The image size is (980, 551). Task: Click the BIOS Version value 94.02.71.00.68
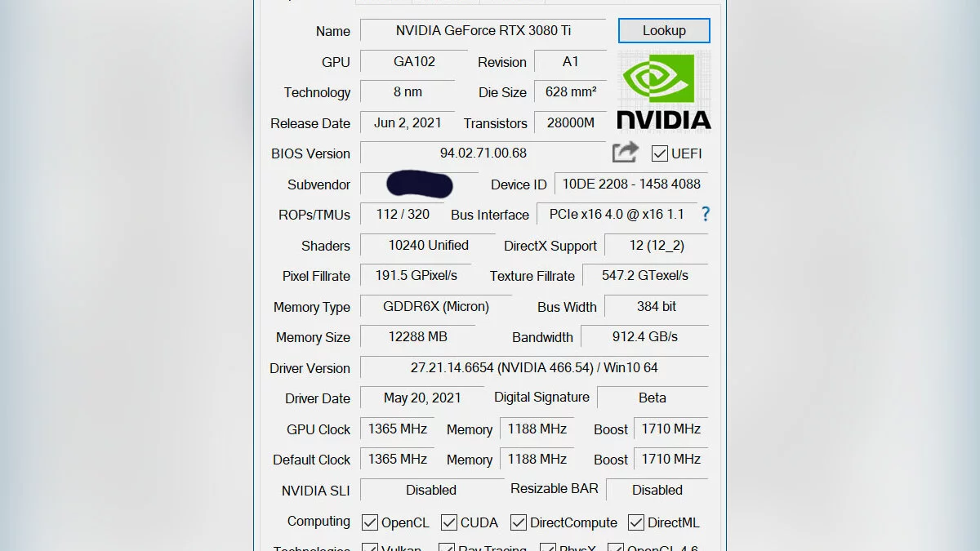pos(483,153)
